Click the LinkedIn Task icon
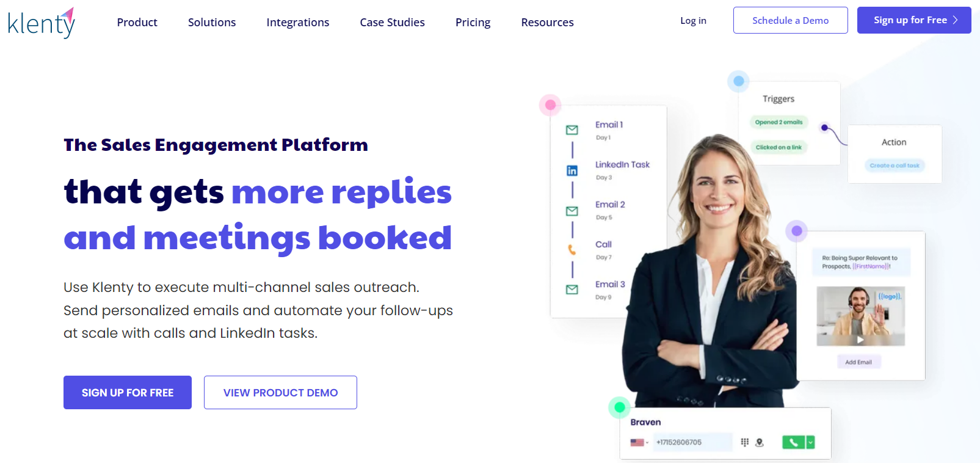 (x=572, y=170)
